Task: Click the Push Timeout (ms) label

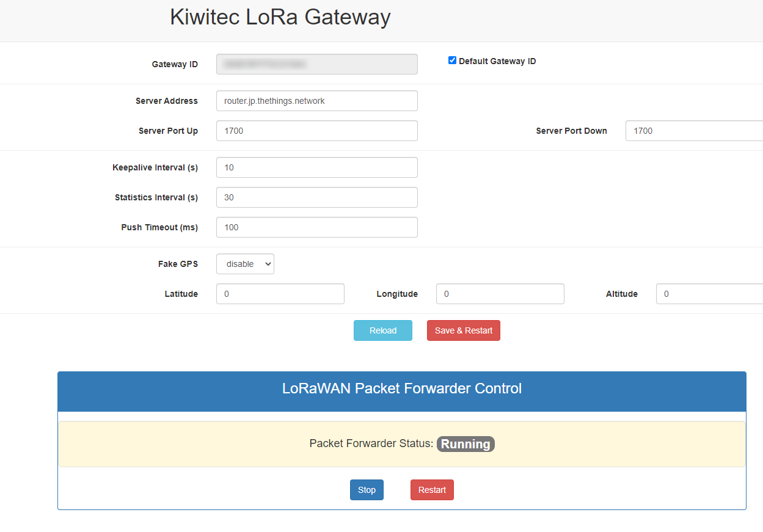Action: 159,227
